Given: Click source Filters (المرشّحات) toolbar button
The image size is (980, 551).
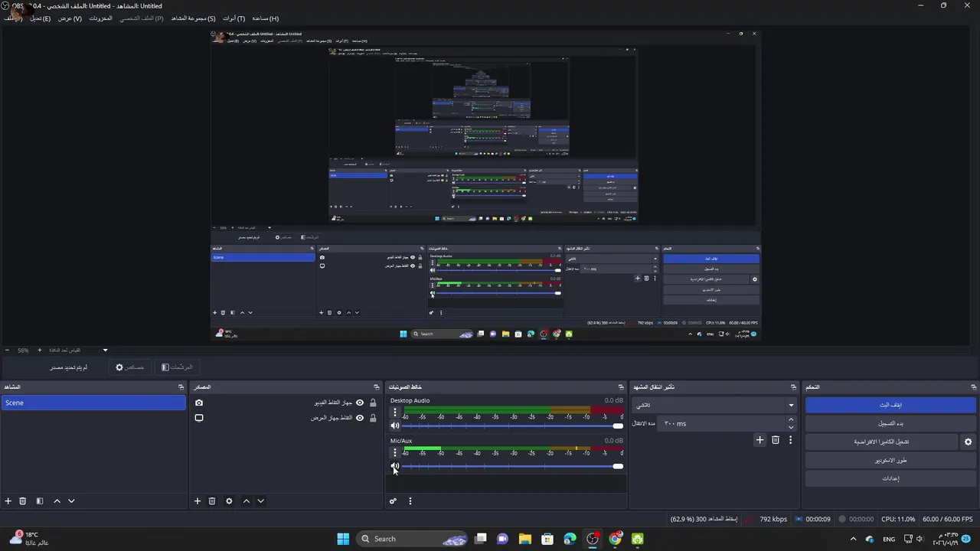Looking at the screenshot, I should [x=177, y=367].
